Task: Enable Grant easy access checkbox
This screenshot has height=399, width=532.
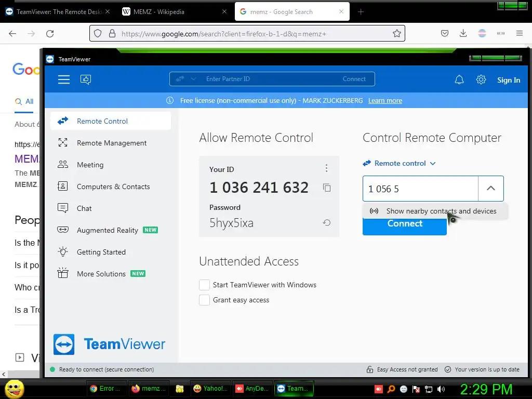Action: pos(204,300)
